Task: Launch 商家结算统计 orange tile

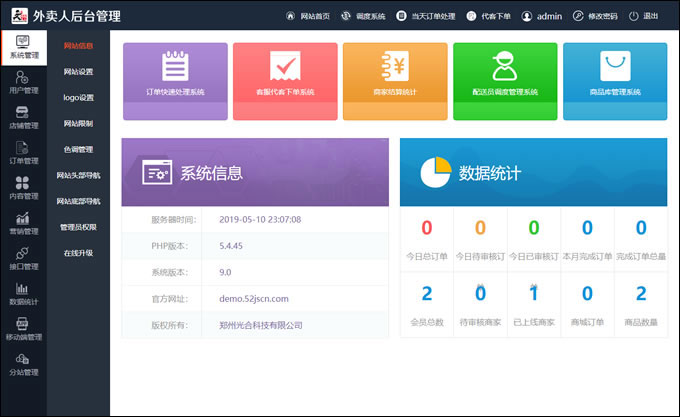Action: [395, 76]
